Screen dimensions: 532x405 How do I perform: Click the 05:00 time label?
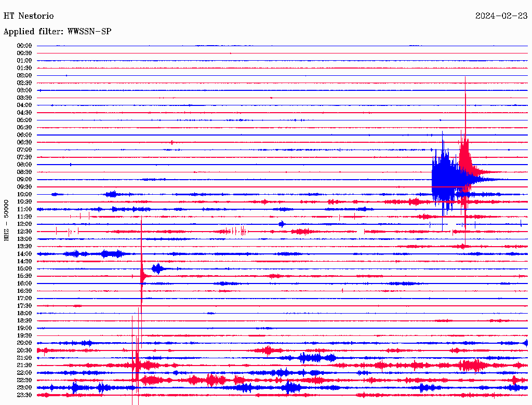tap(24, 120)
